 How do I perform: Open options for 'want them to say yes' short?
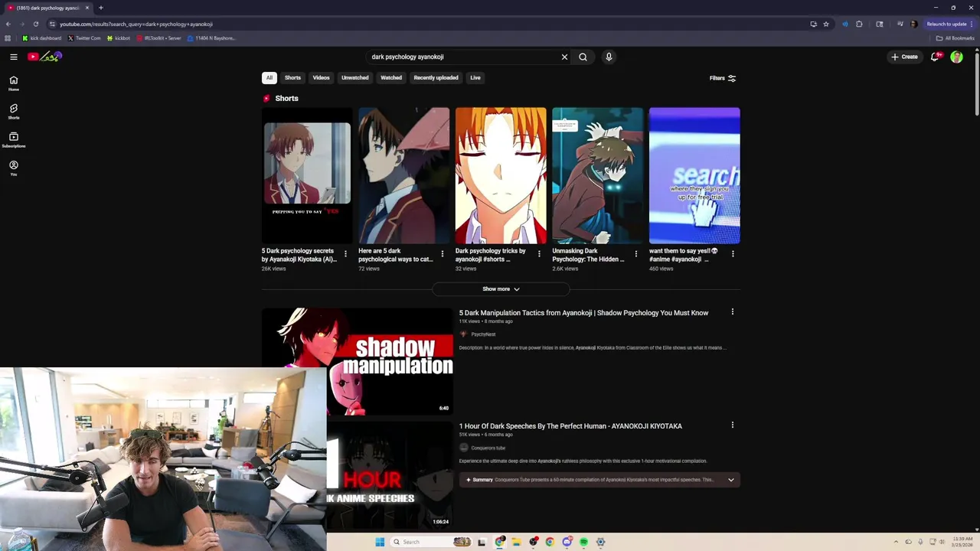pos(733,253)
